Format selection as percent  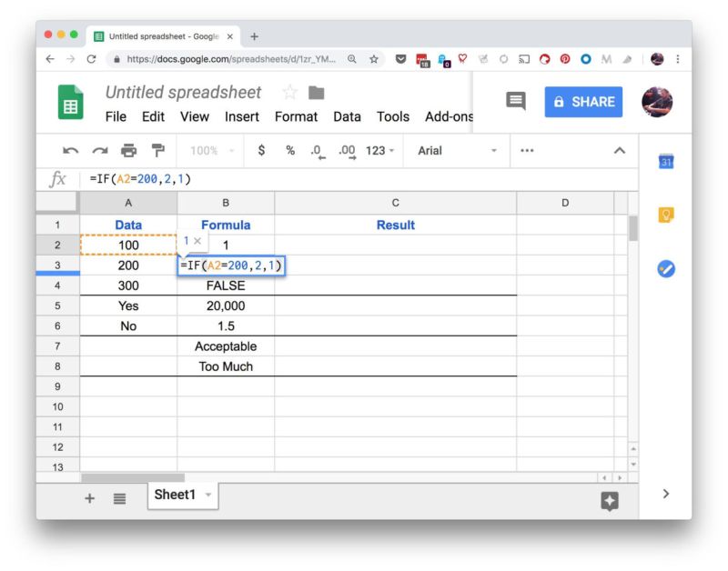[289, 151]
